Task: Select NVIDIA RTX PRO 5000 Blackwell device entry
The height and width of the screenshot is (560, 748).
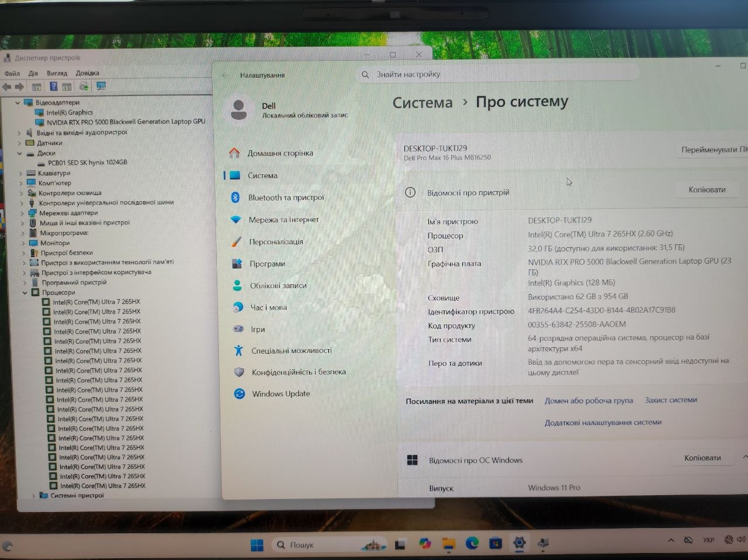Action: [x=126, y=122]
